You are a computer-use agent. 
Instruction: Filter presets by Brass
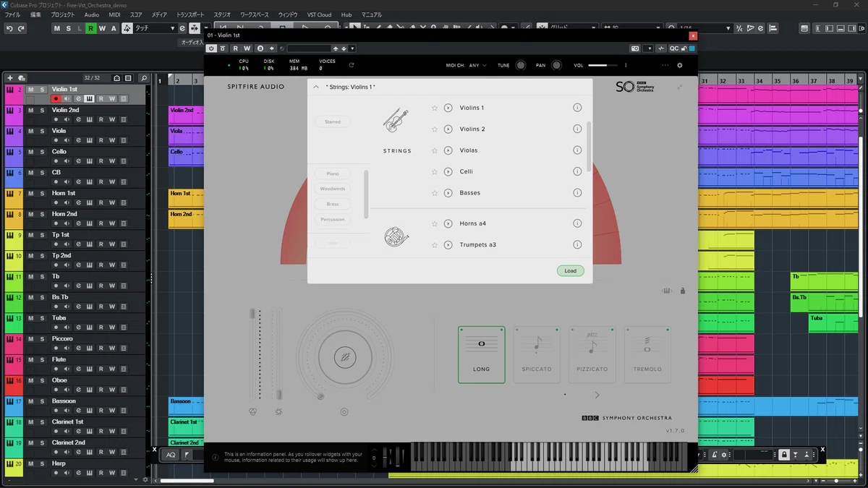tap(333, 204)
